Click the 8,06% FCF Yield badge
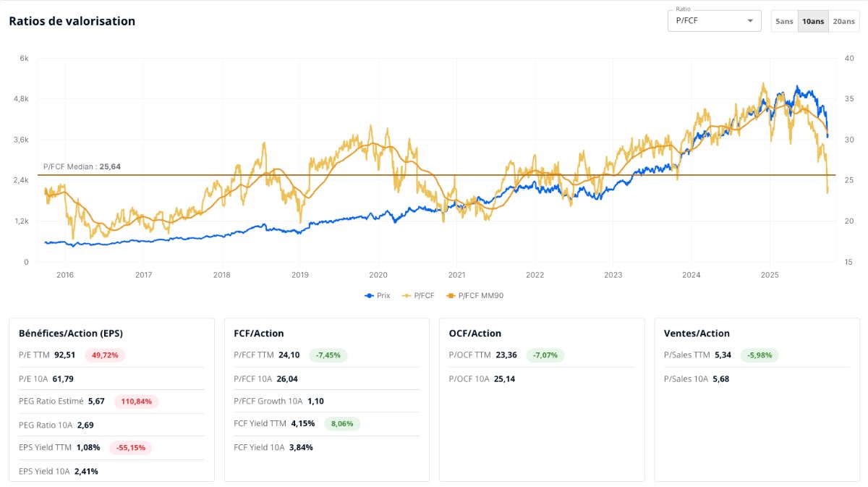The width and height of the screenshot is (868, 487). pyautogui.click(x=342, y=423)
